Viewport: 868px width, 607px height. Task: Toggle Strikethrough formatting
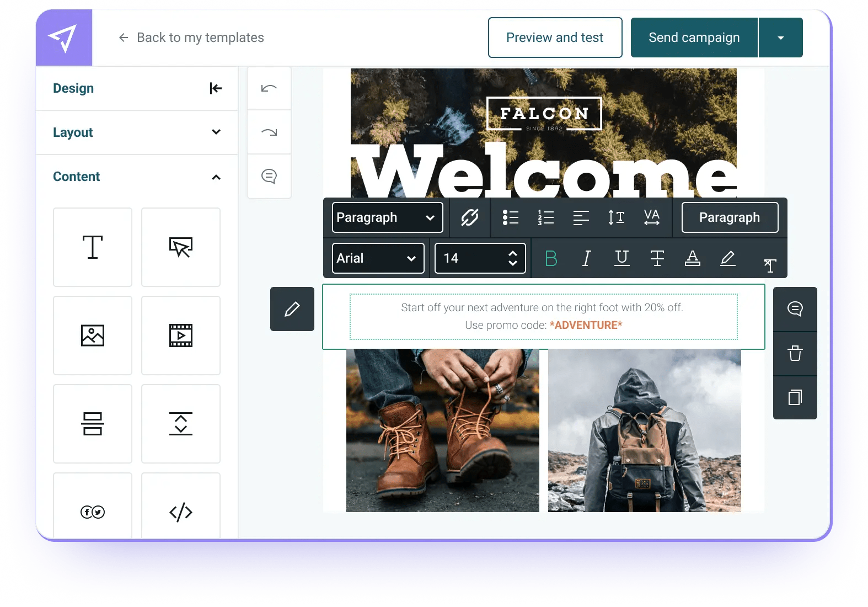pos(657,258)
